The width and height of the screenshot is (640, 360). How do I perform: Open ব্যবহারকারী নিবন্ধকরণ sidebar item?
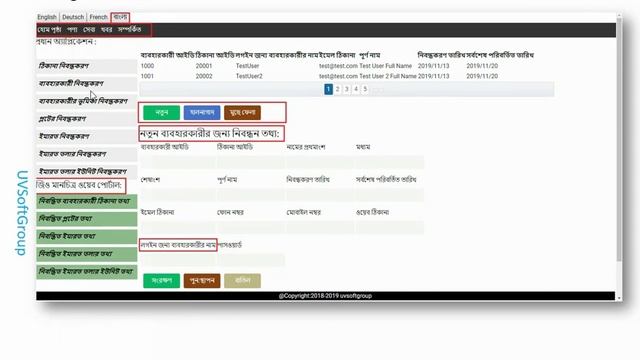point(87,83)
